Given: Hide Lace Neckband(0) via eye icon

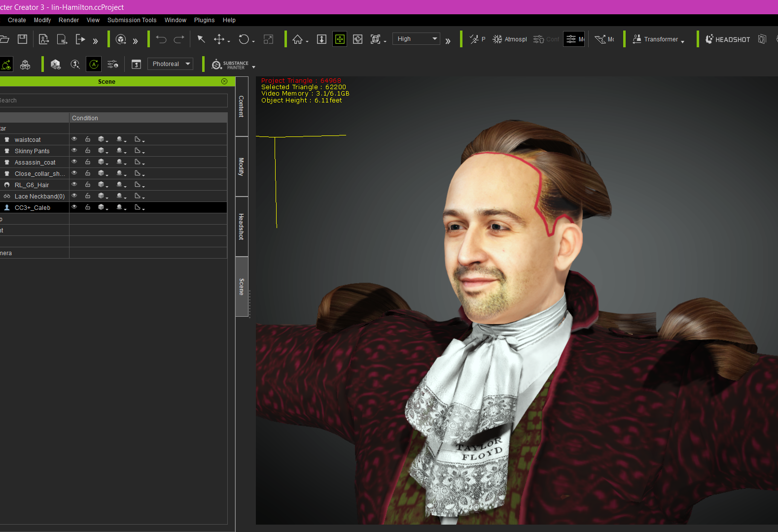Looking at the screenshot, I should coord(74,196).
